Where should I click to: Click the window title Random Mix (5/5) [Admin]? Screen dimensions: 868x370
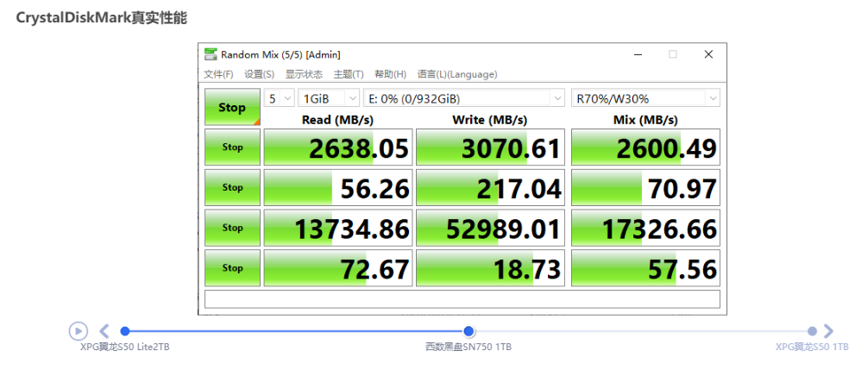pos(280,54)
